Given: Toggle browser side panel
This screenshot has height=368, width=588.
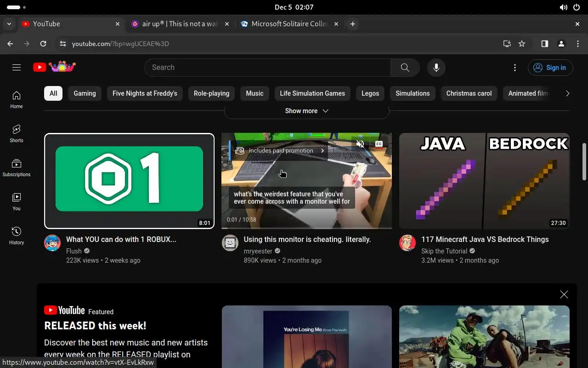Looking at the screenshot, I should (544, 44).
